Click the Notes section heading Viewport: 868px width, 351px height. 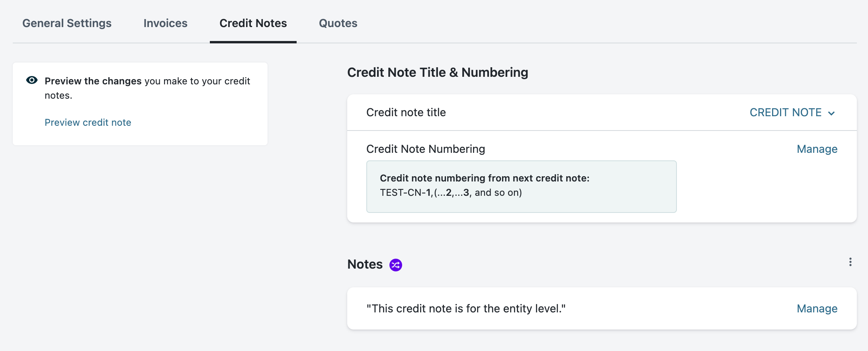point(365,264)
